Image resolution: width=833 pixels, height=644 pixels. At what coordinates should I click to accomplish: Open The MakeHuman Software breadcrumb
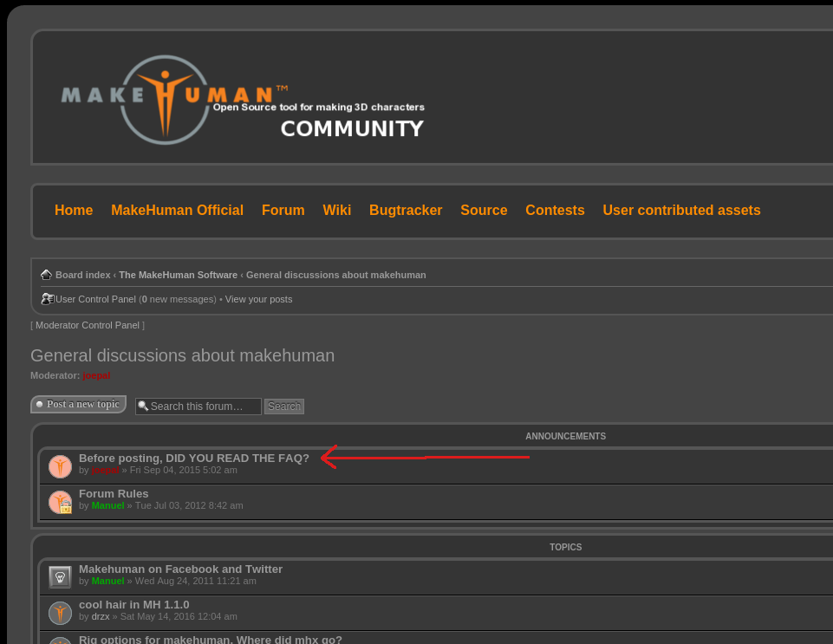(x=178, y=276)
